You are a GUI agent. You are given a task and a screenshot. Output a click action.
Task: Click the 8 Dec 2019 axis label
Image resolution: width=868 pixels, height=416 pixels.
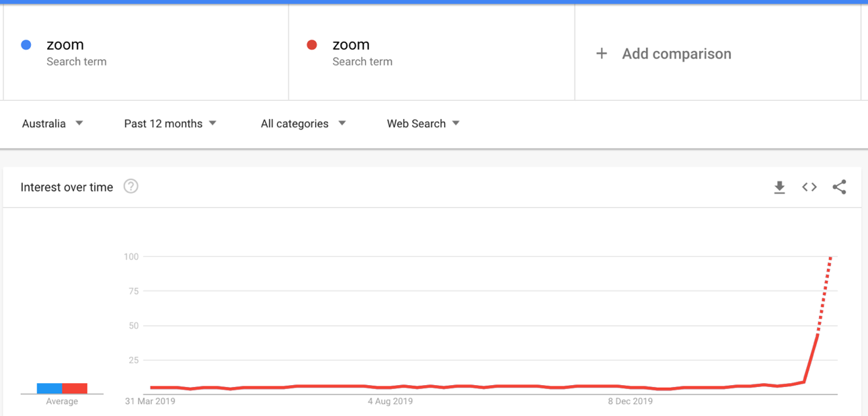(630, 401)
